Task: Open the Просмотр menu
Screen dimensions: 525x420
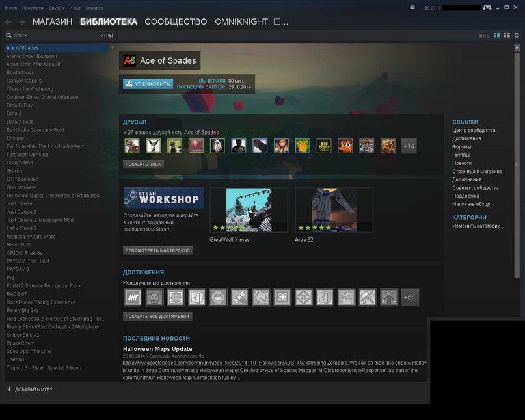Action: 33,8
